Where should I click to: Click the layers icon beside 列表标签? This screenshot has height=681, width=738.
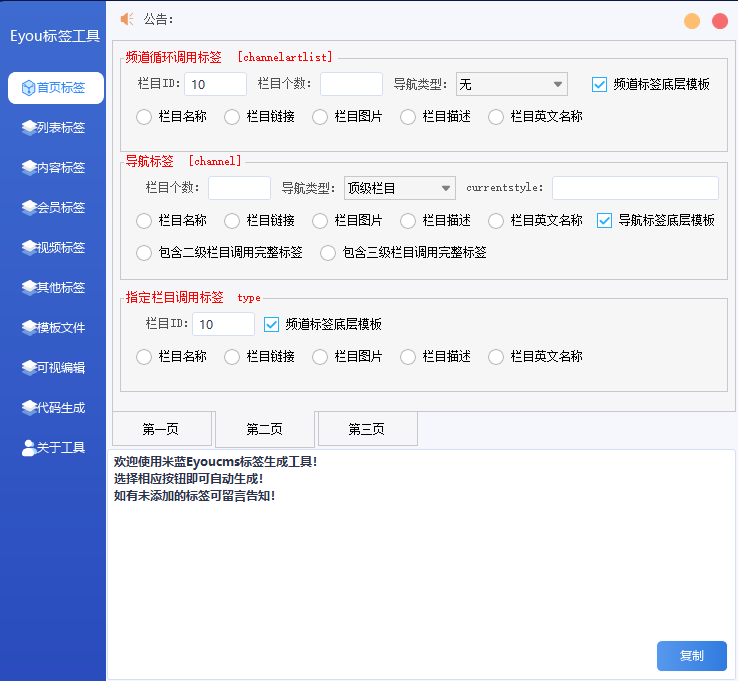29,128
